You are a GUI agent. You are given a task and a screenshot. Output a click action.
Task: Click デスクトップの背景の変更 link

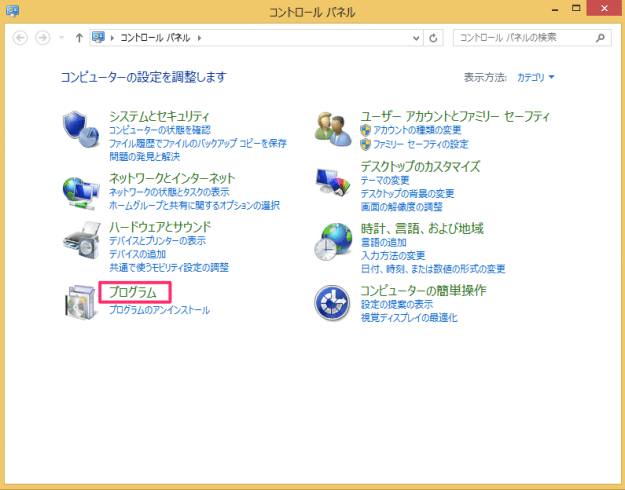(407, 193)
